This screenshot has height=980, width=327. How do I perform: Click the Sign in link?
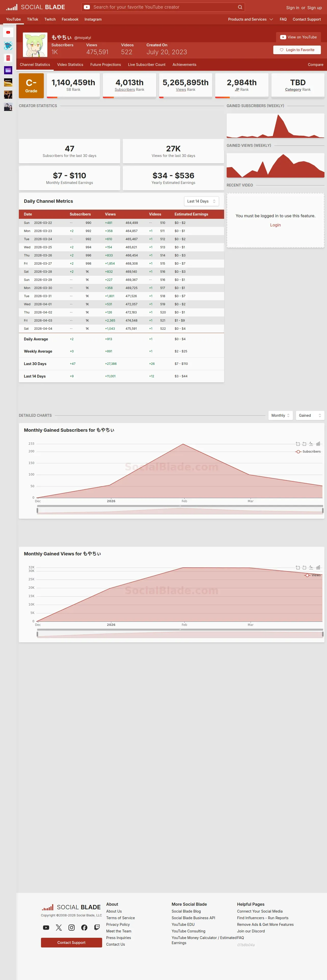click(x=293, y=8)
